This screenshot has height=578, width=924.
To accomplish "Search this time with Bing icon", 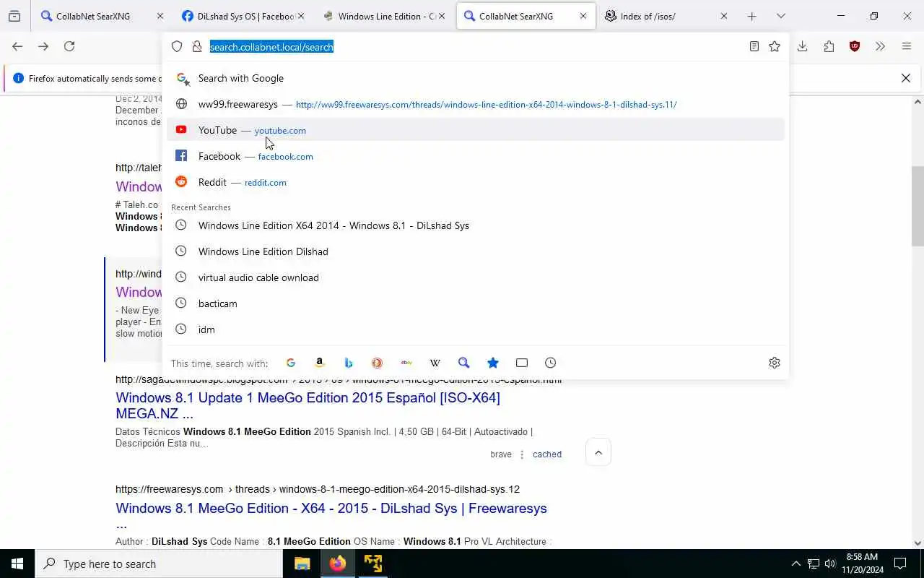I will (x=349, y=363).
